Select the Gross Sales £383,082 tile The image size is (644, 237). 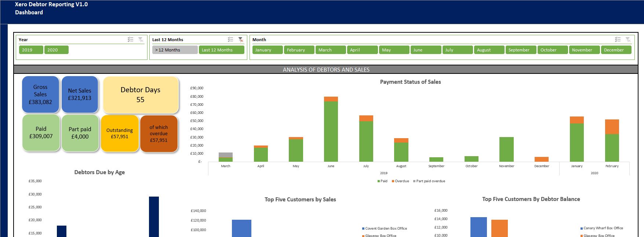pyautogui.click(x=40, y=94)
